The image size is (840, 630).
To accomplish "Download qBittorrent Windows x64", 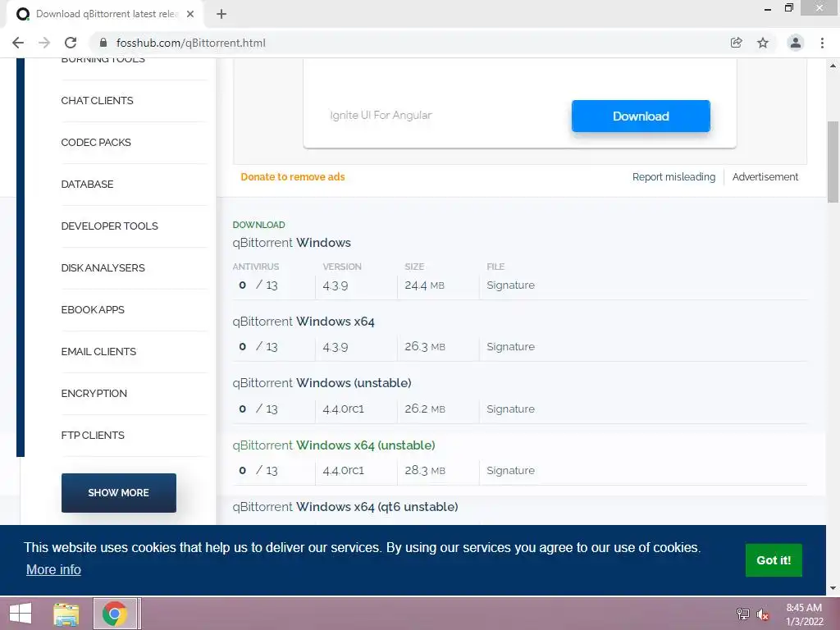I will pos(304,322).
